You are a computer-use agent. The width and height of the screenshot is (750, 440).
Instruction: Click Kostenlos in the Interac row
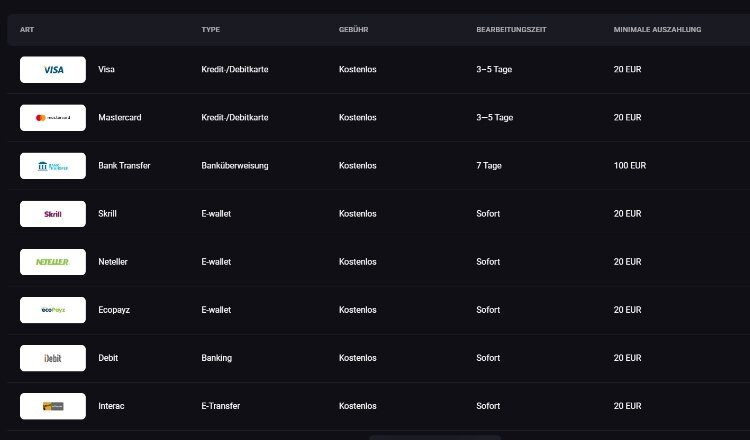(358, 406)
